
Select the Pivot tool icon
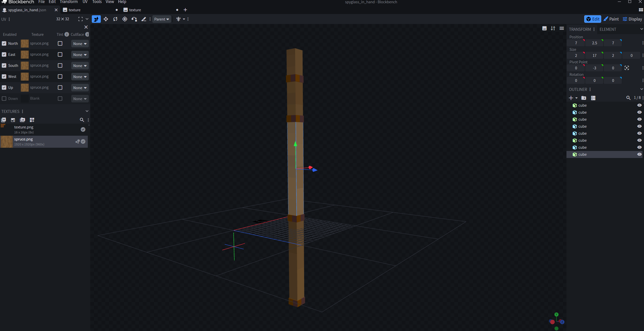[125, 19]
